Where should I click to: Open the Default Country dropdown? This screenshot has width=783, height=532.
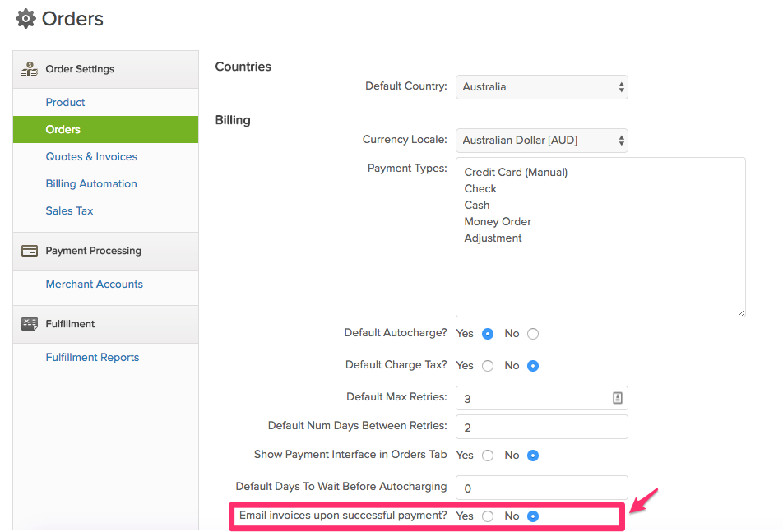(542, 87)
